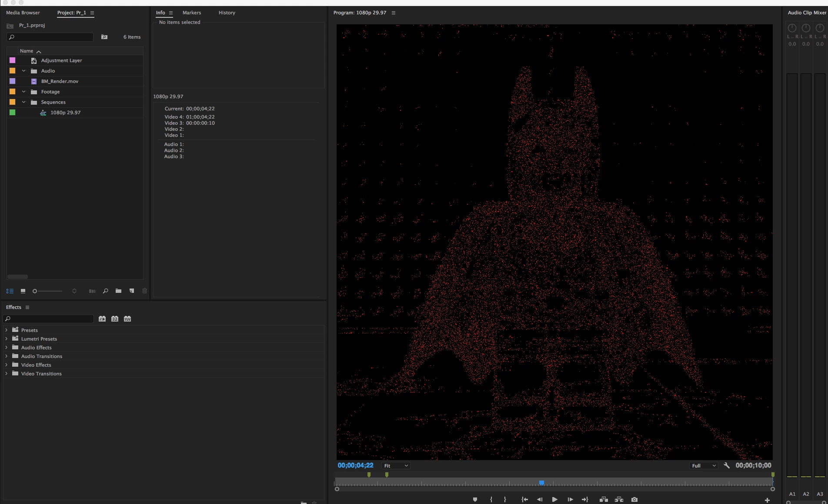The height and width of the screenshot is (504, 828).
Task: Open Info panel menu icon
Action: [171, 13]
